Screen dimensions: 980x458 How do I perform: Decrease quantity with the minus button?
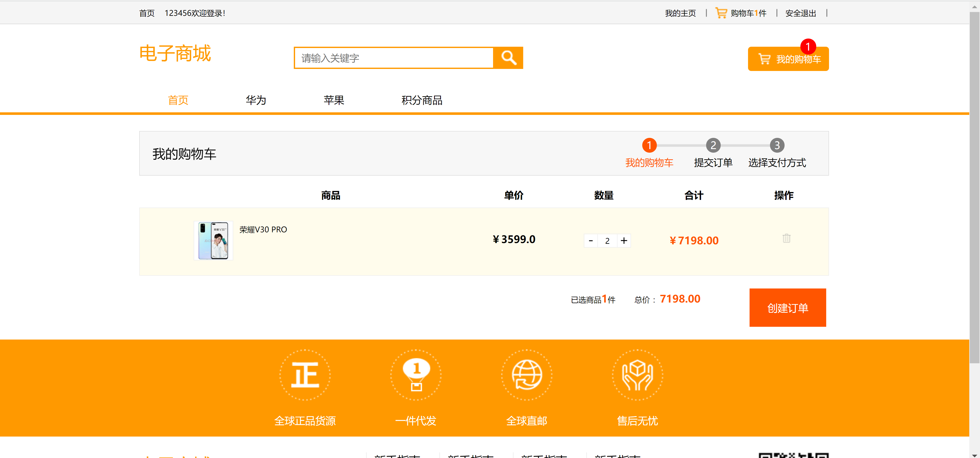[590, 240]
